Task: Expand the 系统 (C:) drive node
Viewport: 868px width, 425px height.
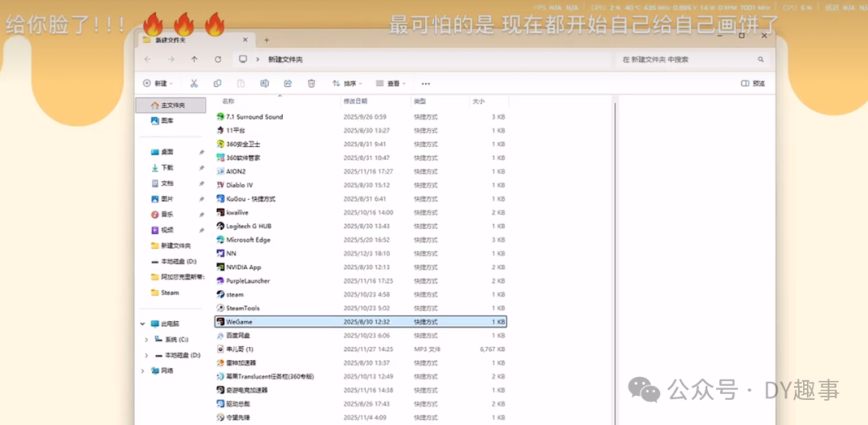Action: 147,339
